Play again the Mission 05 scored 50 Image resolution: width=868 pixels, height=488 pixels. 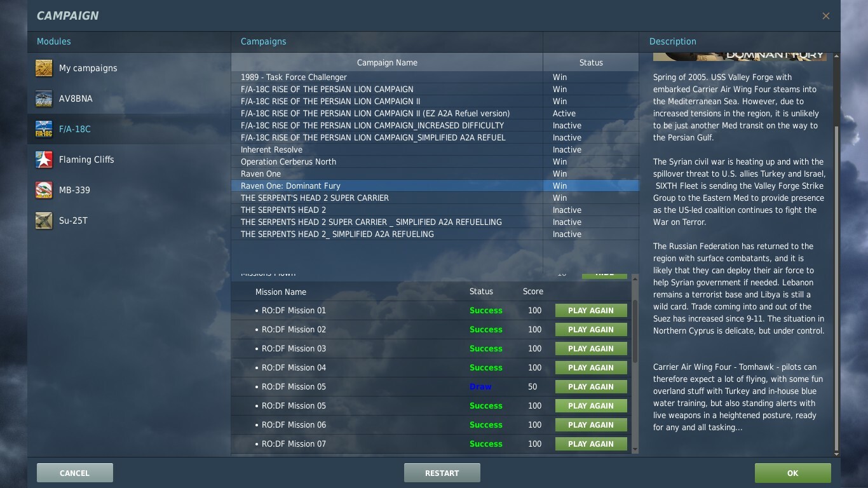(591, 386)
